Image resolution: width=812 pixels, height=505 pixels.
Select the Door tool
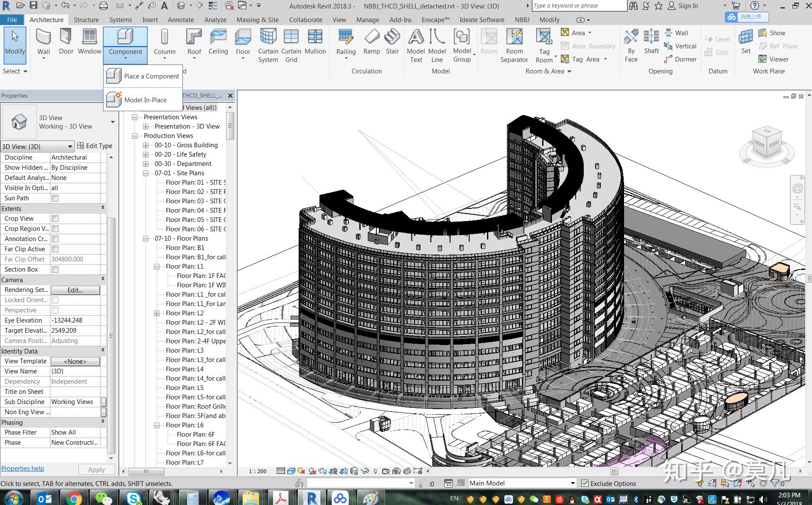[x=66, y=42]
